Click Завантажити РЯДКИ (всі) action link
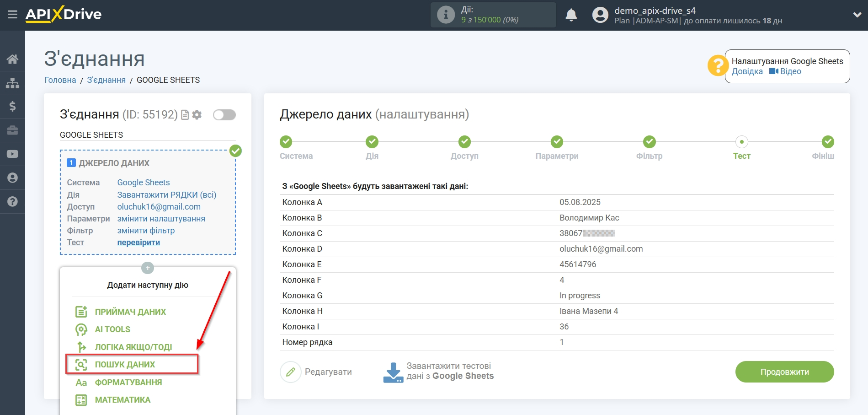Viewport: 868px width, 415px height. click(x=167, y=195)
